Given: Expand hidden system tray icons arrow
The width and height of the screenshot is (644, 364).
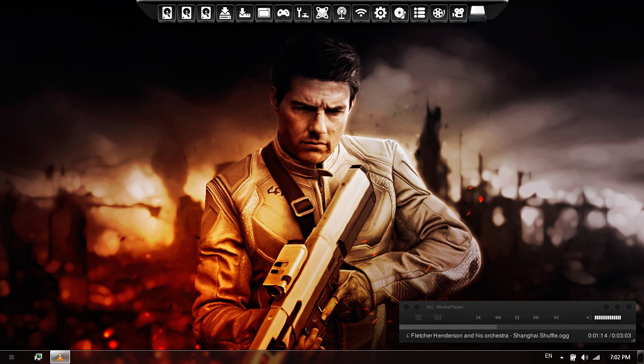Looking at the screenshot, I should pyautogui.click(x=562, y=357).
